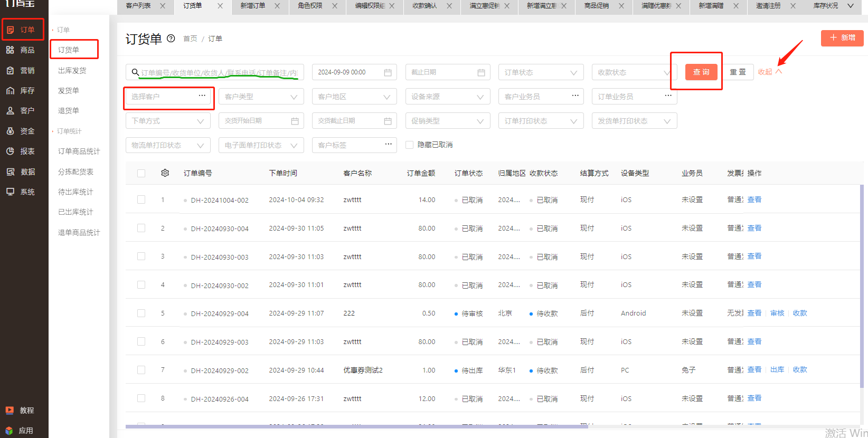Click 查看 for order DH-20241004-002
The image size is (868, 438).
tap(754, 199)
